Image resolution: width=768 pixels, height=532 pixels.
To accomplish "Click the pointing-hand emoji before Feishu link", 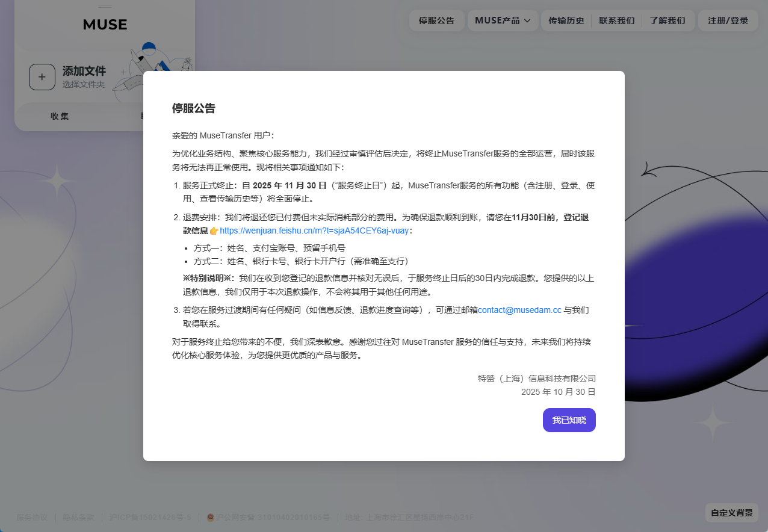I will (214, 231).
